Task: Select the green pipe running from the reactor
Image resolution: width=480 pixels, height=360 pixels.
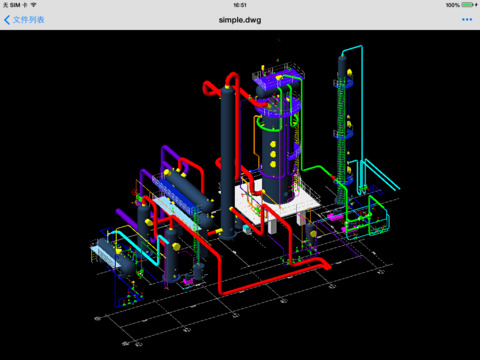Action: tap(318, 168)
